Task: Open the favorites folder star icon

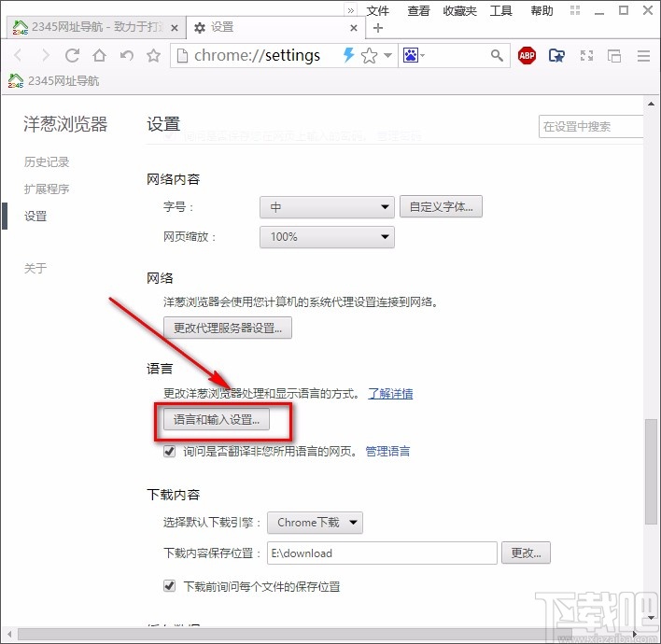Action: [x=556, y=55]
